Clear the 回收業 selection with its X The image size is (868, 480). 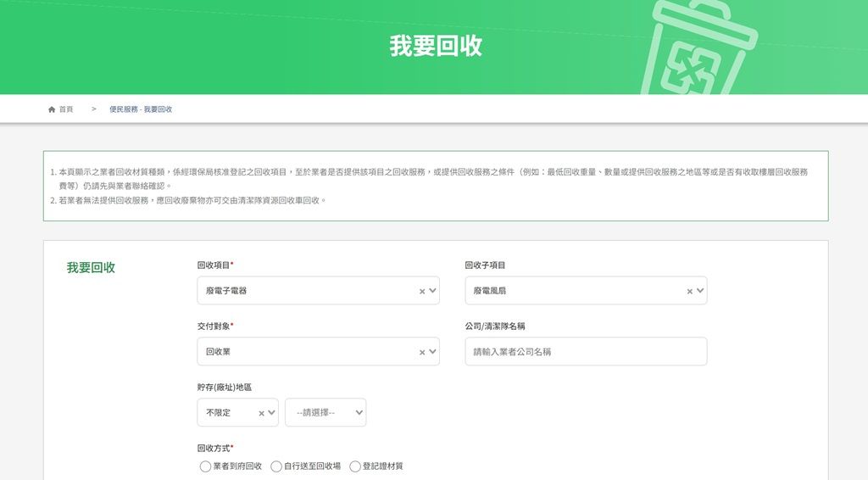click(422, 352)
